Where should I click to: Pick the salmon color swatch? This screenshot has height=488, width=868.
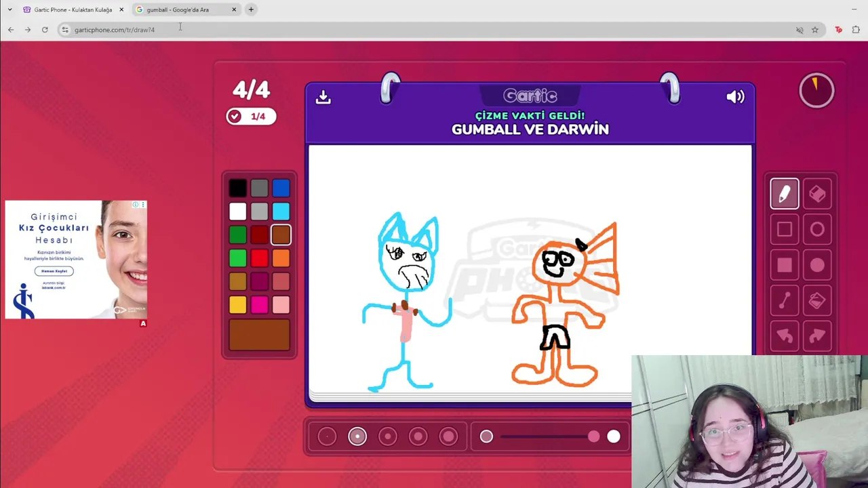(281, 281)
